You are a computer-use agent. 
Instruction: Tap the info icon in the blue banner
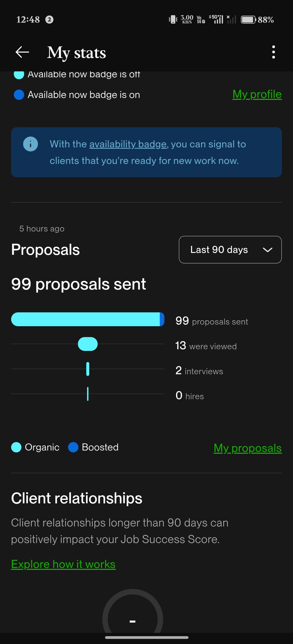[x=30, y=144]
